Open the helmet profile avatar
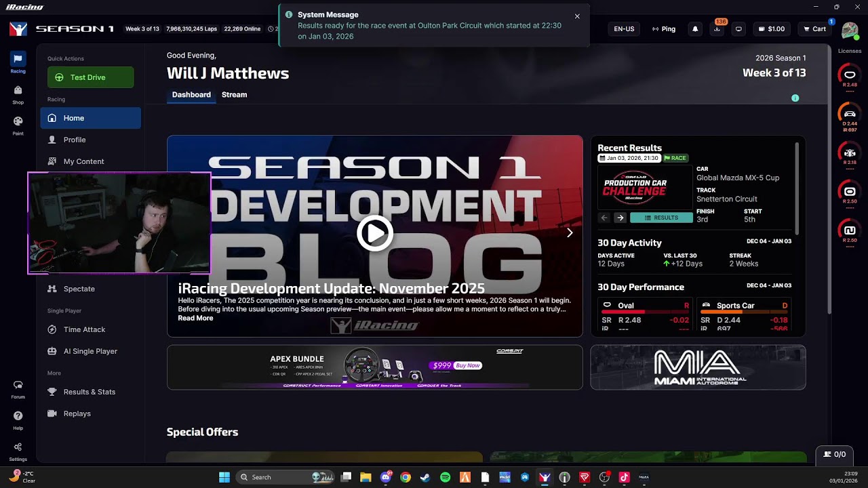Image resolution: width=868 pixels, height=488 pixels. pos(850,30)
